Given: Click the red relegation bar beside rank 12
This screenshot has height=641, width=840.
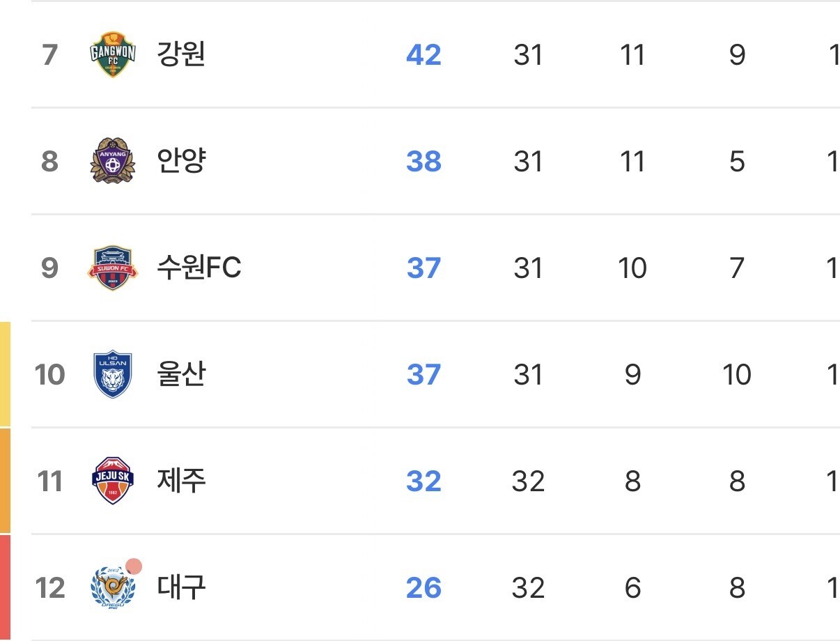Looking at the screenshot, I should click(5, 587).
